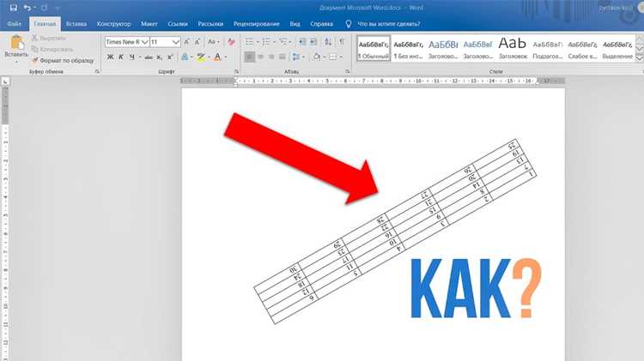Open font color dropdown arrow
644x361 pixels.
225,57
